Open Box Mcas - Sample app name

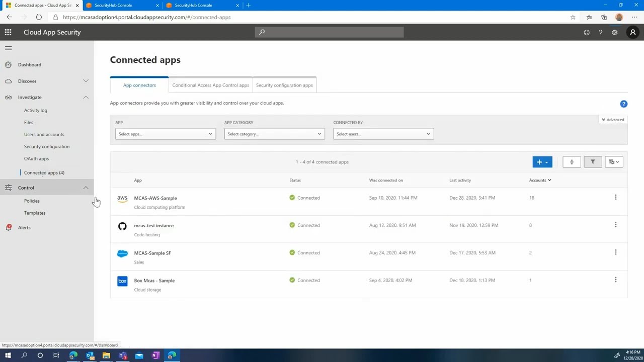[x=154, y=281]
